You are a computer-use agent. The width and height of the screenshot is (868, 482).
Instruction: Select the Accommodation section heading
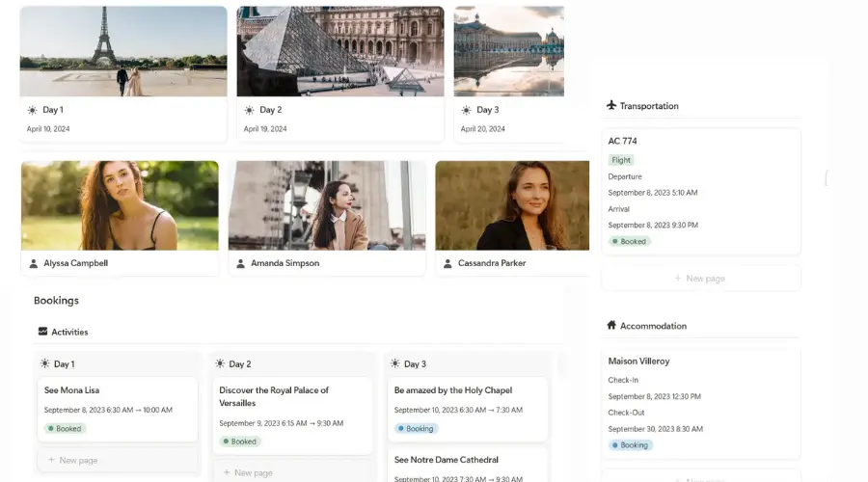click(x=653, y=326)
